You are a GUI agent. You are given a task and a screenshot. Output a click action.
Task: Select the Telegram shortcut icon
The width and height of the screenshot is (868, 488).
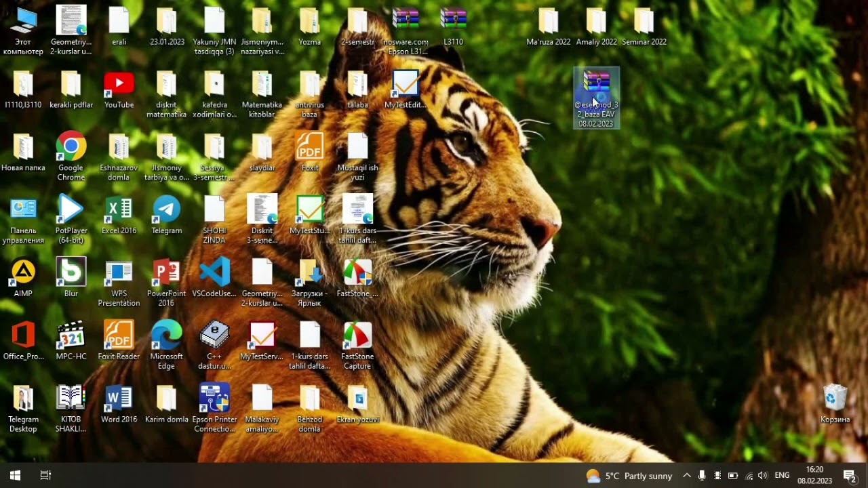pyautogui.click(x=167, y=216)
